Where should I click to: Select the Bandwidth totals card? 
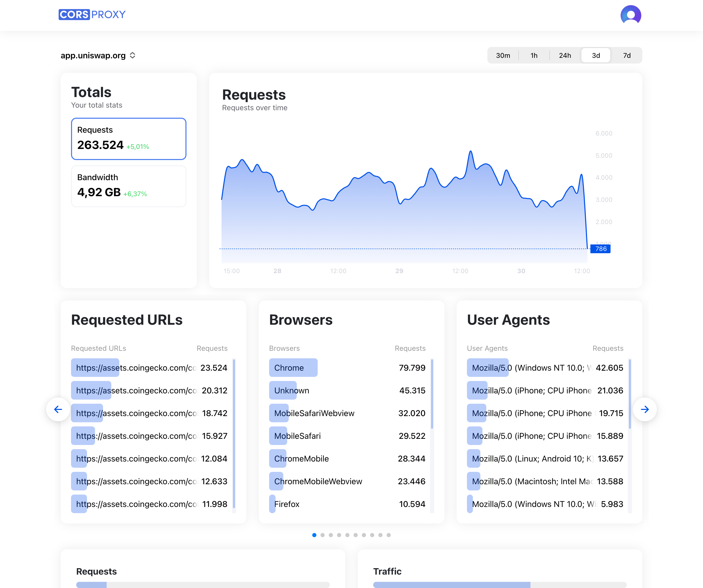coord(129,186)
